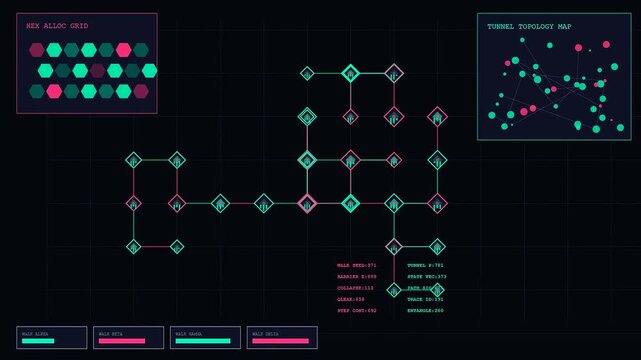The image size is (641, 360).
Task: Select the bold teal node in middle of topmost row
Action: click(350, 74)
